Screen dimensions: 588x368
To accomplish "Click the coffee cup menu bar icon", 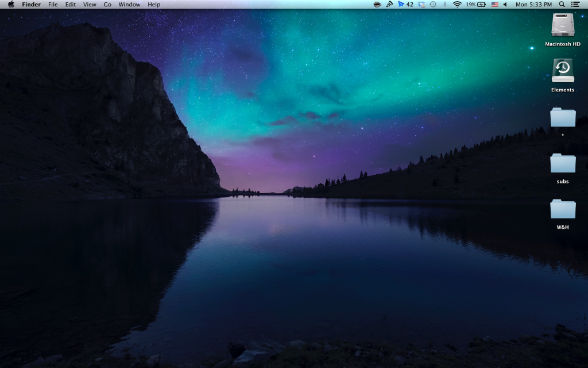I will tap(377, 5).
